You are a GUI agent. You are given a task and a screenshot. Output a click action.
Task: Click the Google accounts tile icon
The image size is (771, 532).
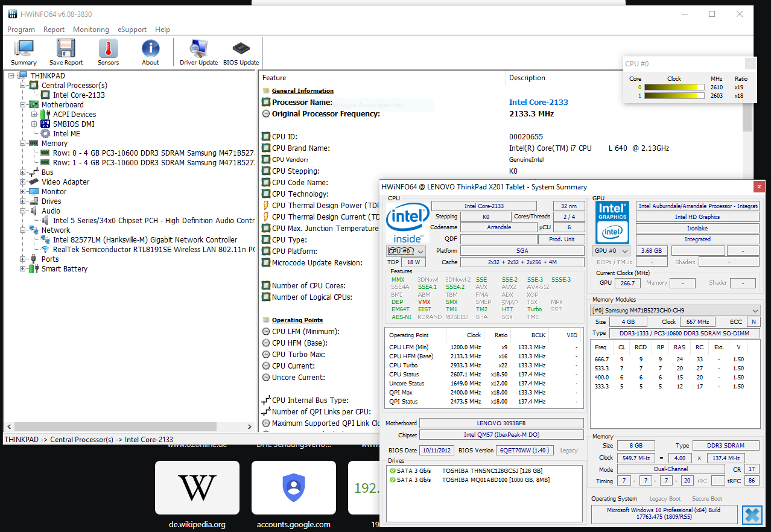pos(294,488)
